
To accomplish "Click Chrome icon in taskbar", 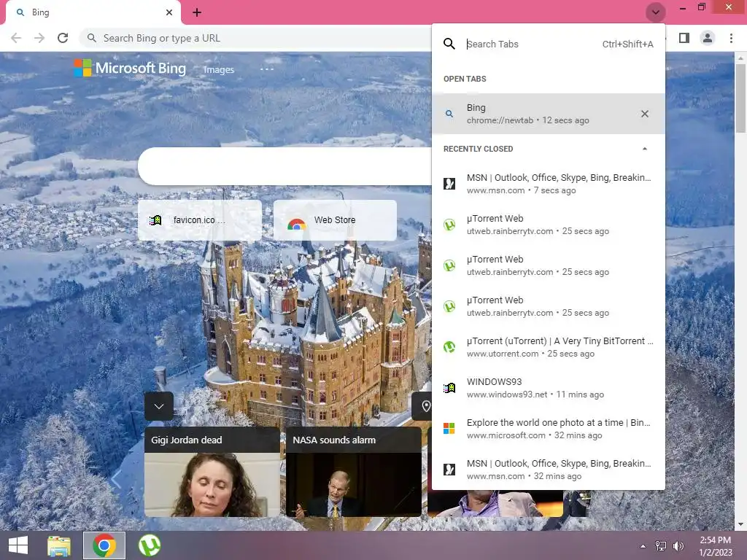I will click(x=104, y=545).
